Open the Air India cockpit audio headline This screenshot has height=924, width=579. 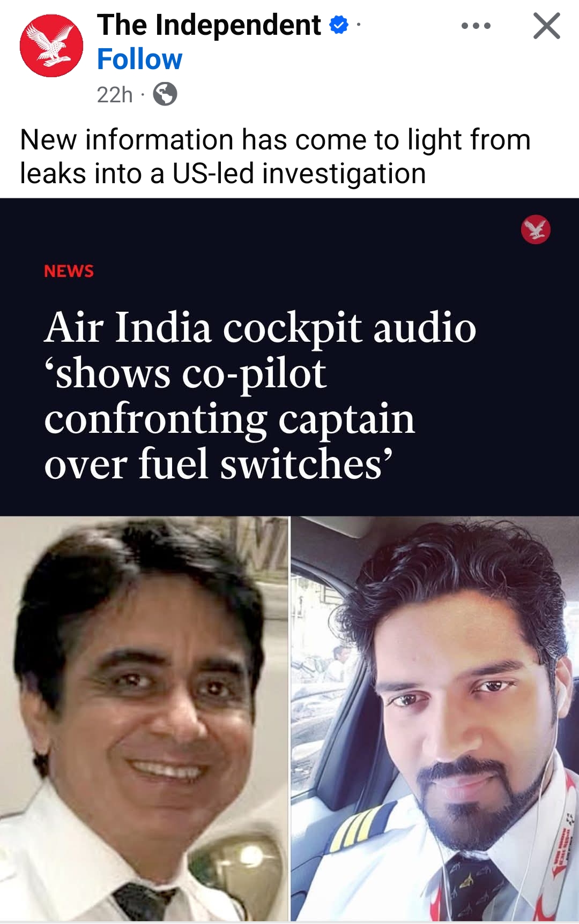(x=260, y=395)
